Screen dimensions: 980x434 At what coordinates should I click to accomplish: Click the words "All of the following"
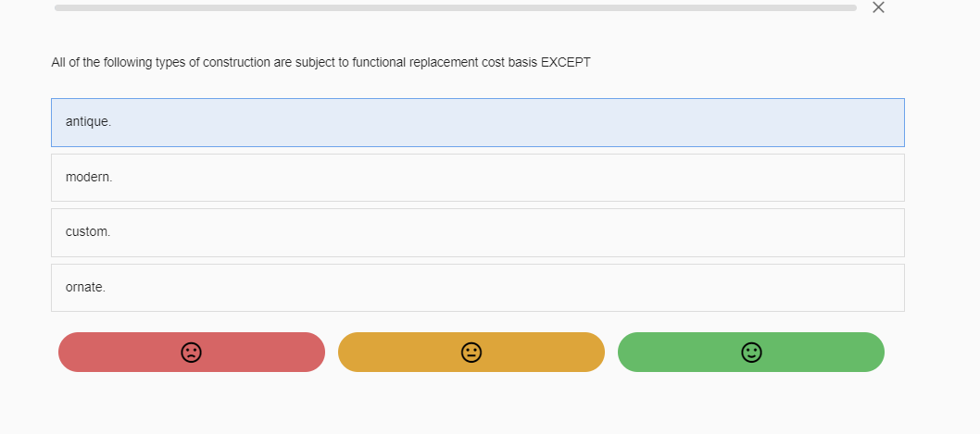tap(102, 63)
